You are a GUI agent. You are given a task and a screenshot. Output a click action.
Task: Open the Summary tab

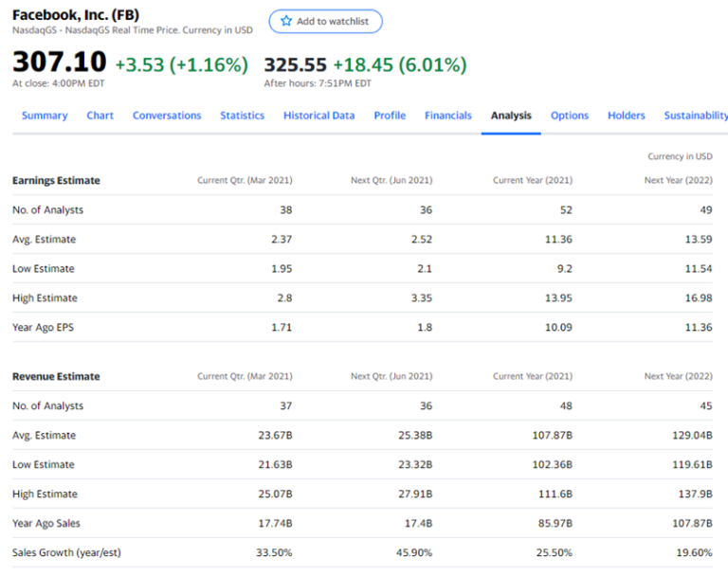click(x=45, y=116)
